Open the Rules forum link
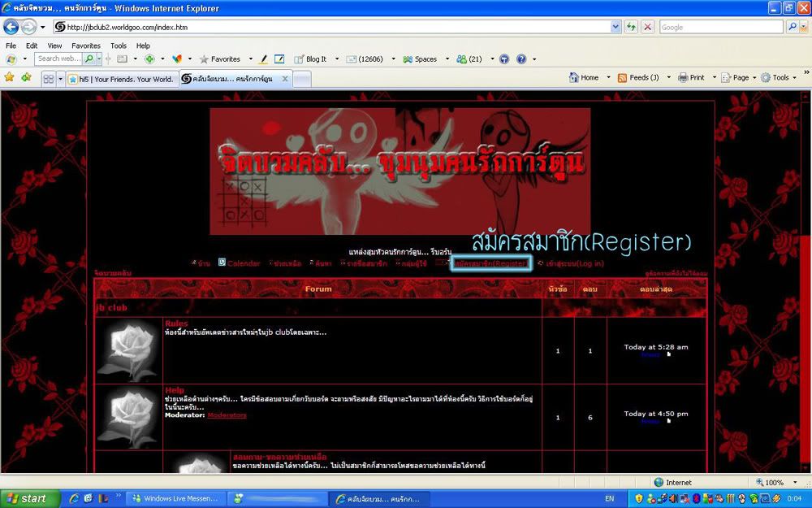 coord(176,323)
